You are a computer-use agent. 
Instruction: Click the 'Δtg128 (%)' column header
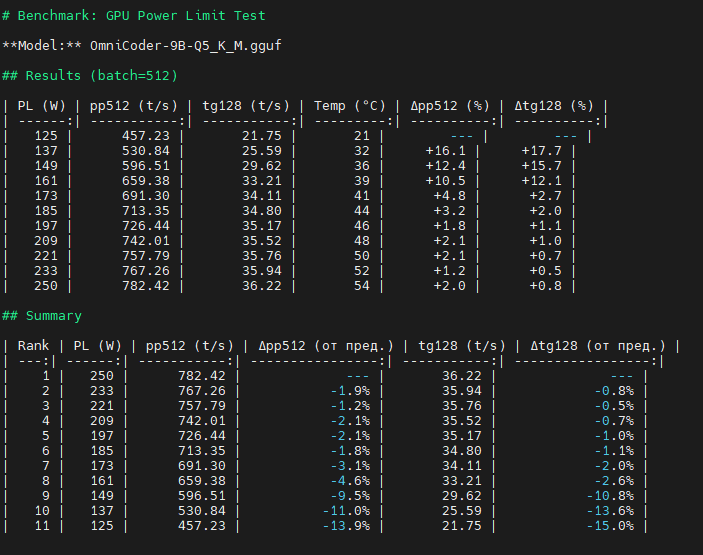click(x=554, y=106)
